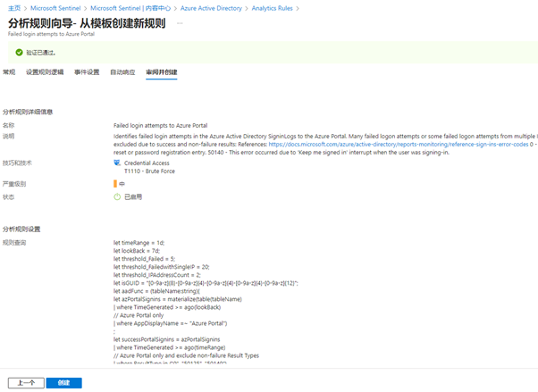Select the 已启用 status text
Image resolution: width=538 pixels, height=392 pixels.
[x=133, y=196]
